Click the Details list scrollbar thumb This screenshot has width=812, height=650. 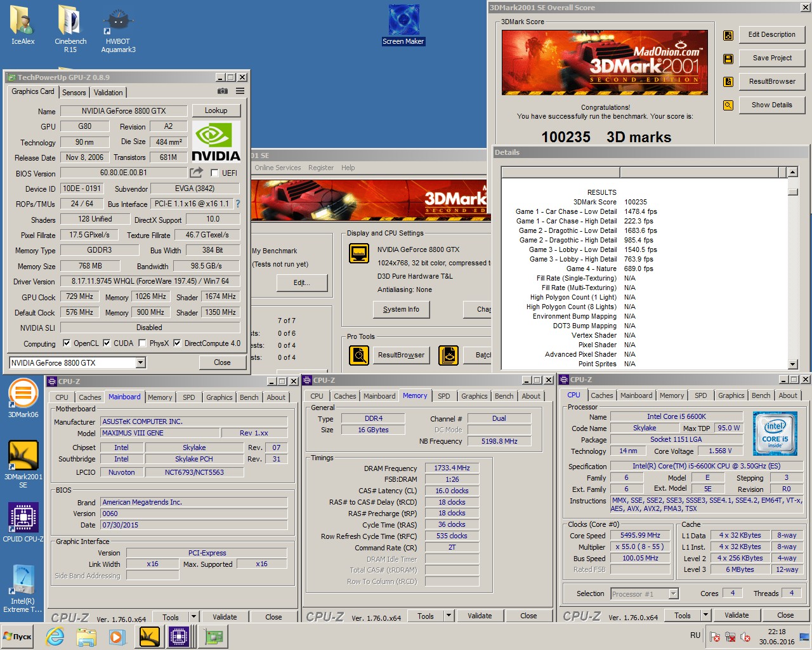click(792, 191)
